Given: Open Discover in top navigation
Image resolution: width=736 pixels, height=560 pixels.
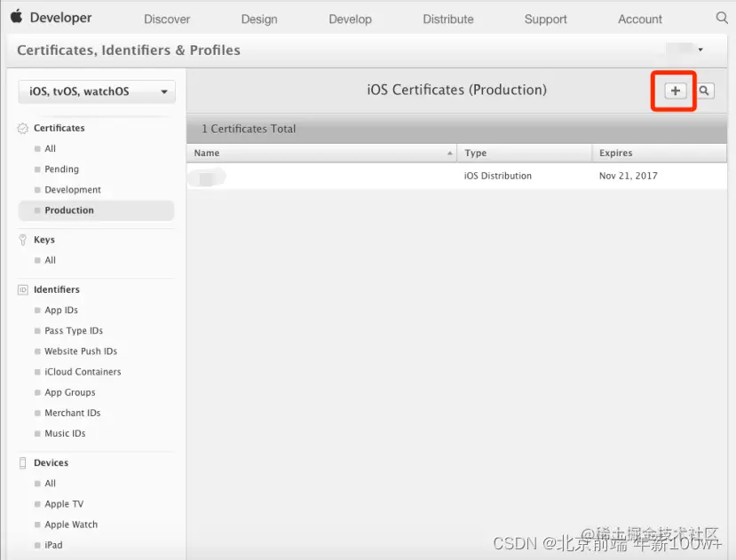Looking at the screenshot, I should pyautogui.click(x=167, y=20).
